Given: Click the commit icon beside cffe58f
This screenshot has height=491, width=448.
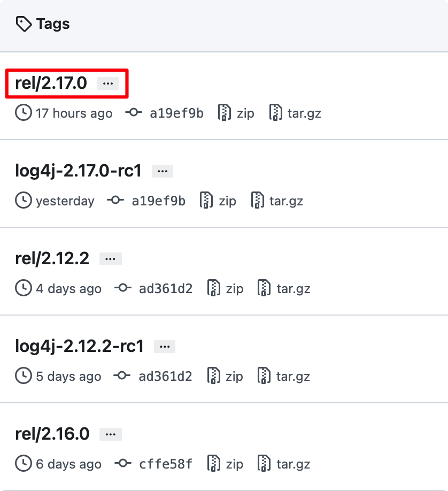Looking at the screenshot, I should click(x=123, y=463).
